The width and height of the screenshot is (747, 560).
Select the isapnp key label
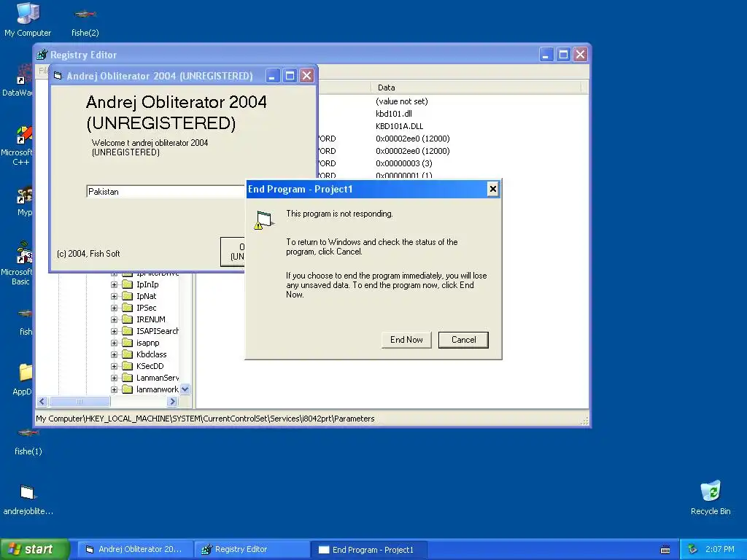pos(147,343)
